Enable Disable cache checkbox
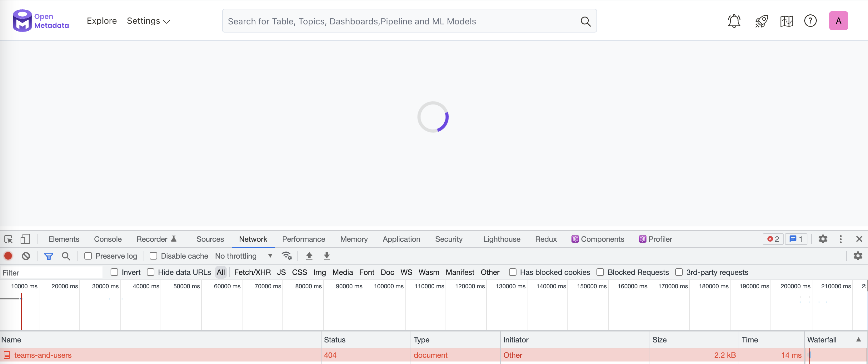Screen dimensions: 868x364 click(153, 256)
